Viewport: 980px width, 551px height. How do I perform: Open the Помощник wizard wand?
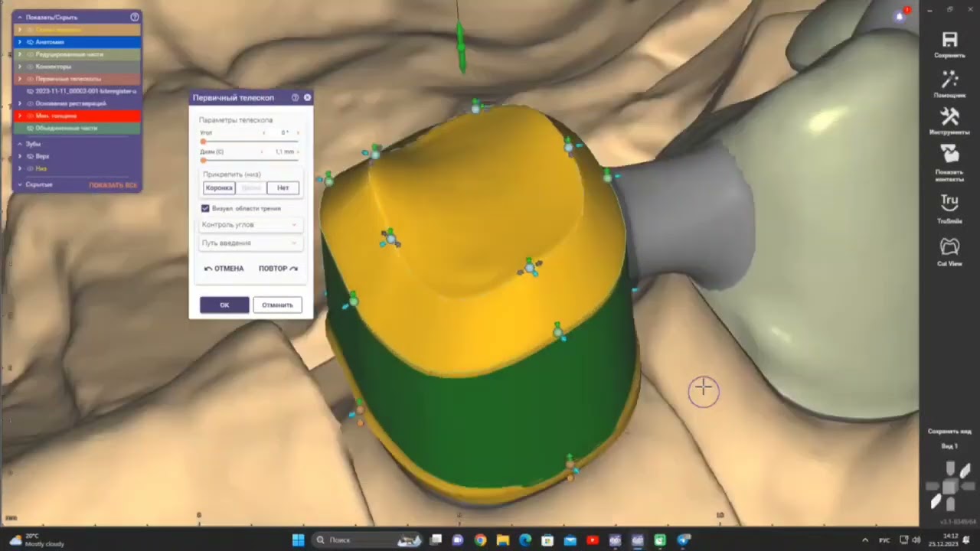[949, 79]
